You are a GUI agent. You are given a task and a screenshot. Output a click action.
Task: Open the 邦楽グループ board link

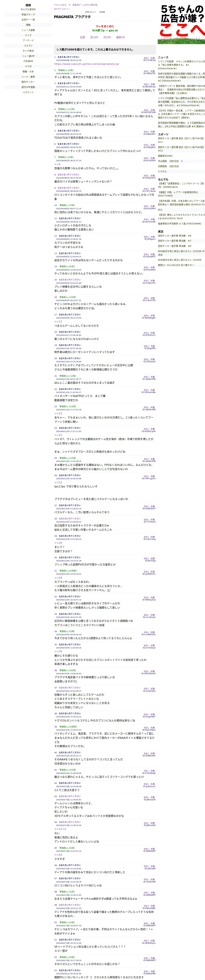[28, 15]
